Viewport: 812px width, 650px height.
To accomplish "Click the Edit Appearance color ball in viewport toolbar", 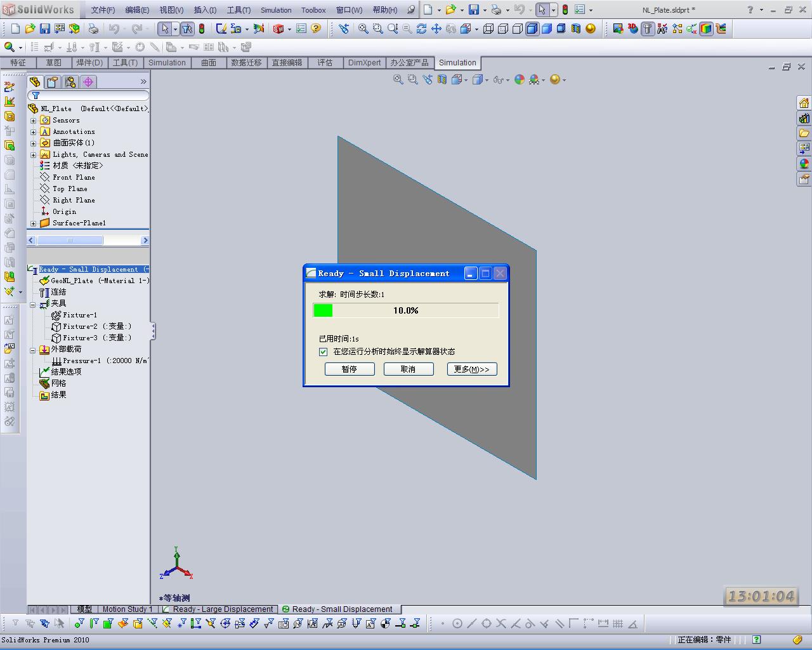I will (520, 79).
